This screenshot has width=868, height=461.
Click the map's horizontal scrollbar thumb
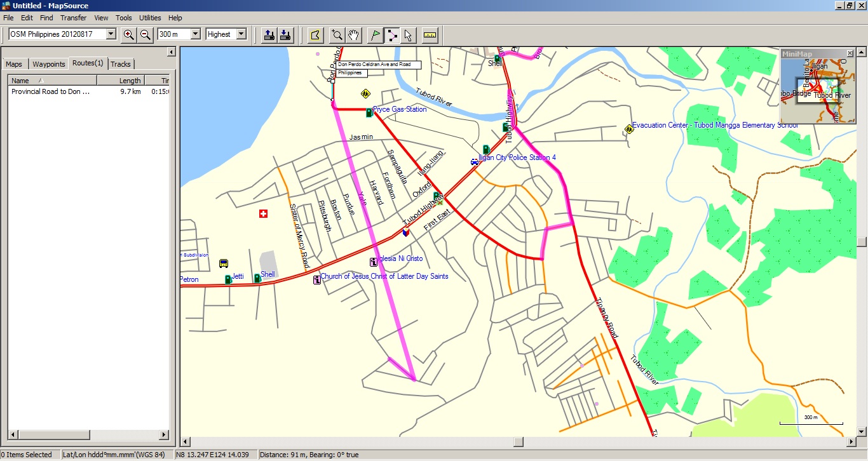click(519, 442)
